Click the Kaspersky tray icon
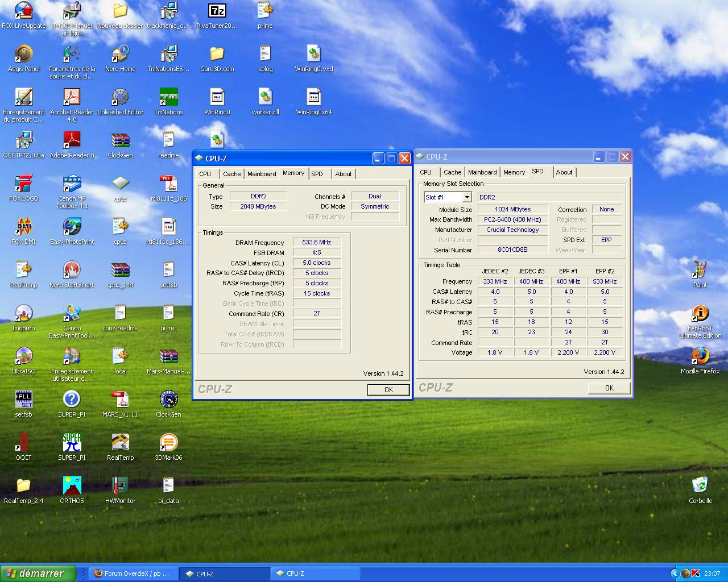 (695, 573)
